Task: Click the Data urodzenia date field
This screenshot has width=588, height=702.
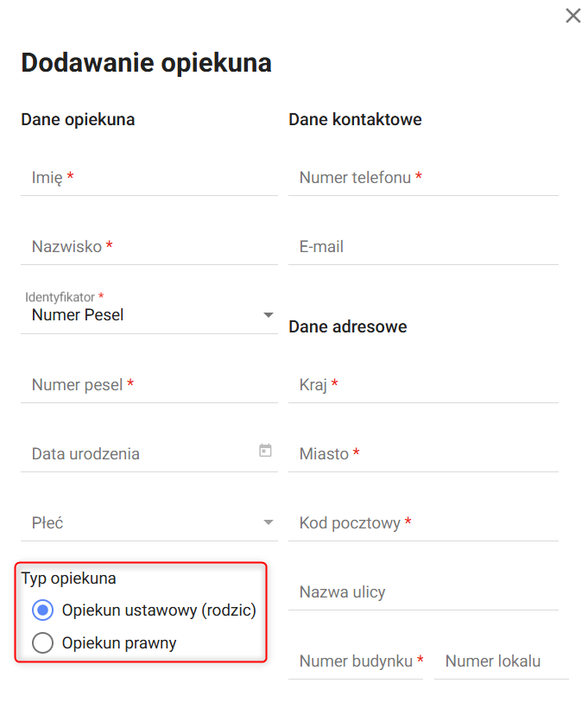Action: click(x=138, y=454)
